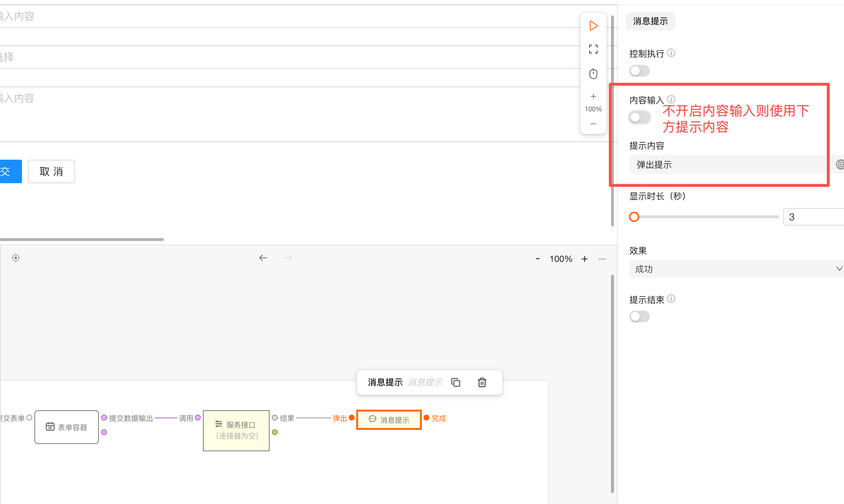Click the globe icon beside 提示内容 field
Screen dimensions: 844x504
[x=840, y=164]
